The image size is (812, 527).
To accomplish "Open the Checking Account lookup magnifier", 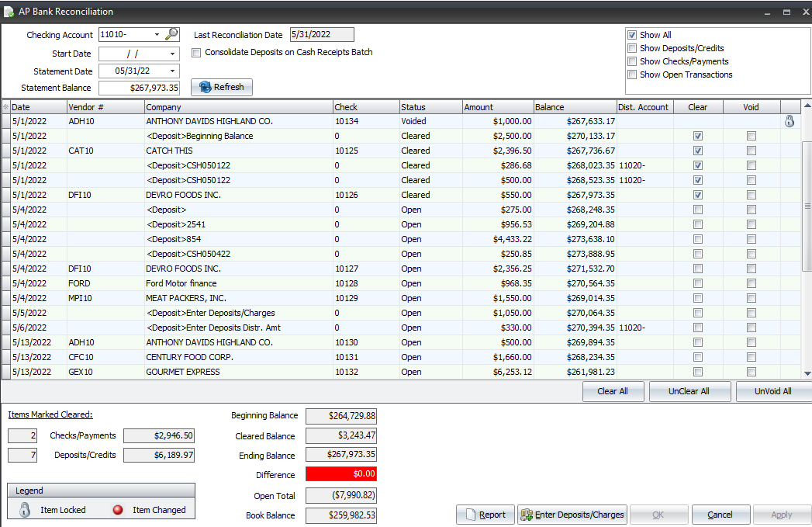I will coord(170,34).
